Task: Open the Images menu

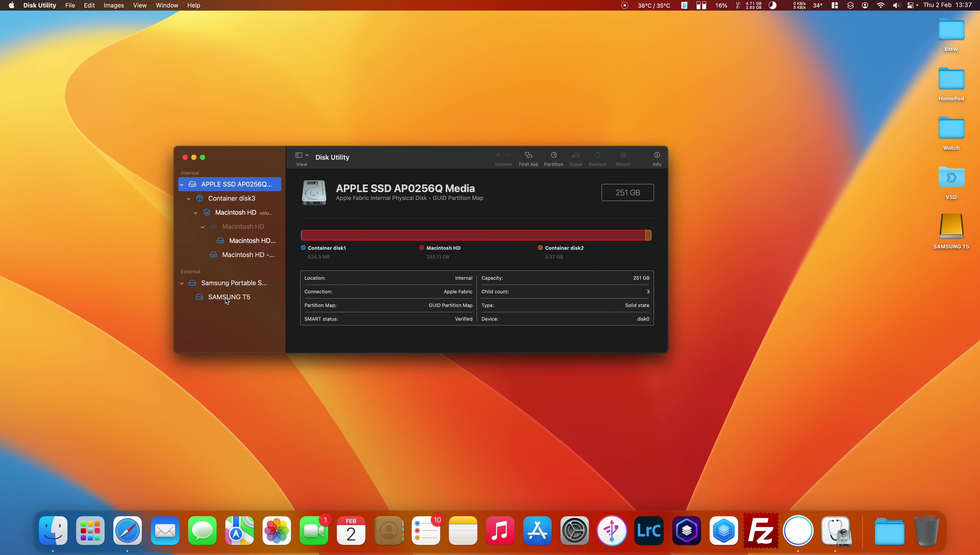Action: (x=114, y=5)
